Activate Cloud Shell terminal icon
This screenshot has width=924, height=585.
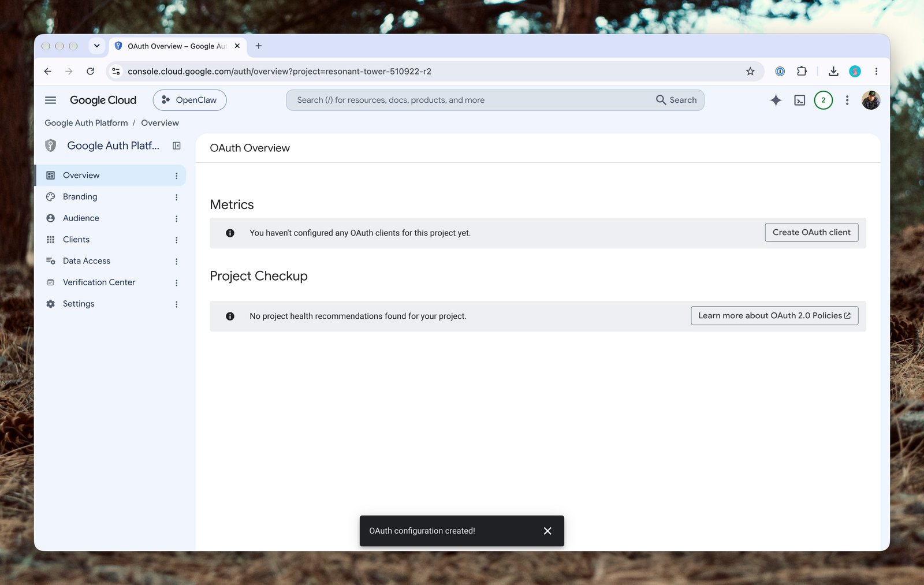coord(799,100)
